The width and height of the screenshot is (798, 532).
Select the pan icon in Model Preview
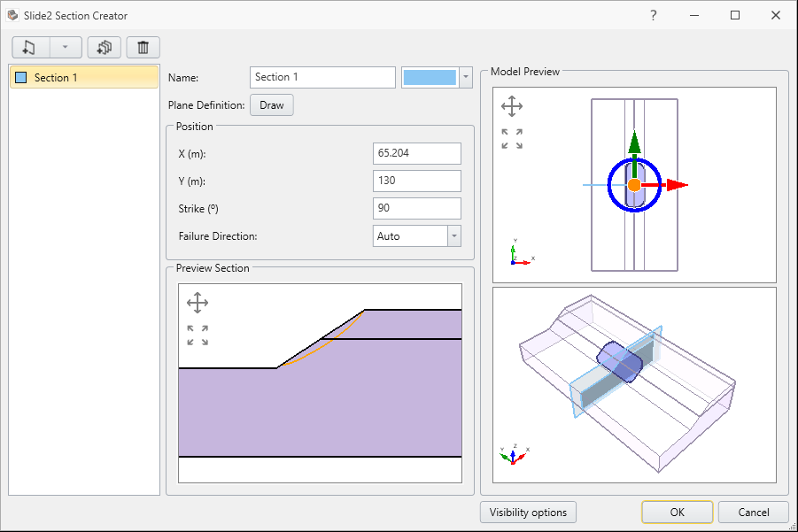pyautogui.click(x=510, y=105)
